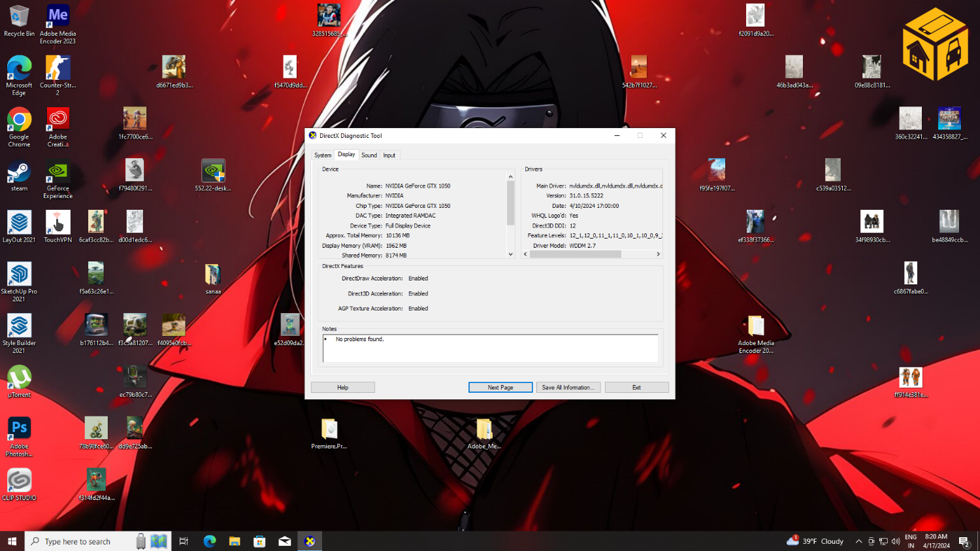
Task: Select NVIDIA GeForce GTX 1050 name value
Action: 417,186
